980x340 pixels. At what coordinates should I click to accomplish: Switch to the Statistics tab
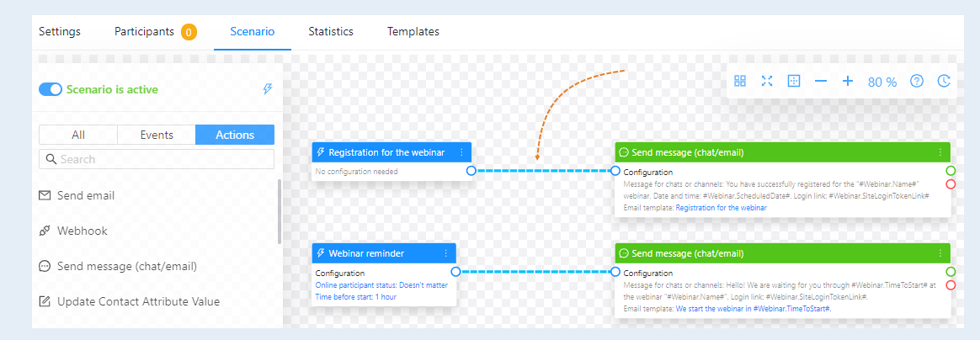[331, 31]
